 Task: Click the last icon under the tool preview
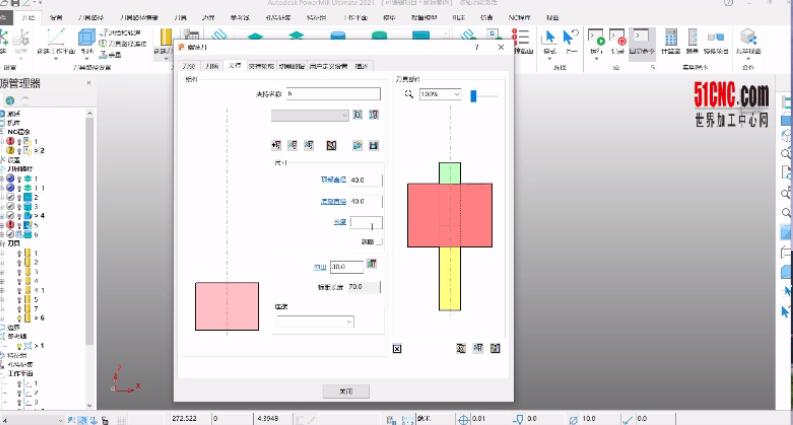pyautogui.click(x=494, y=348)
